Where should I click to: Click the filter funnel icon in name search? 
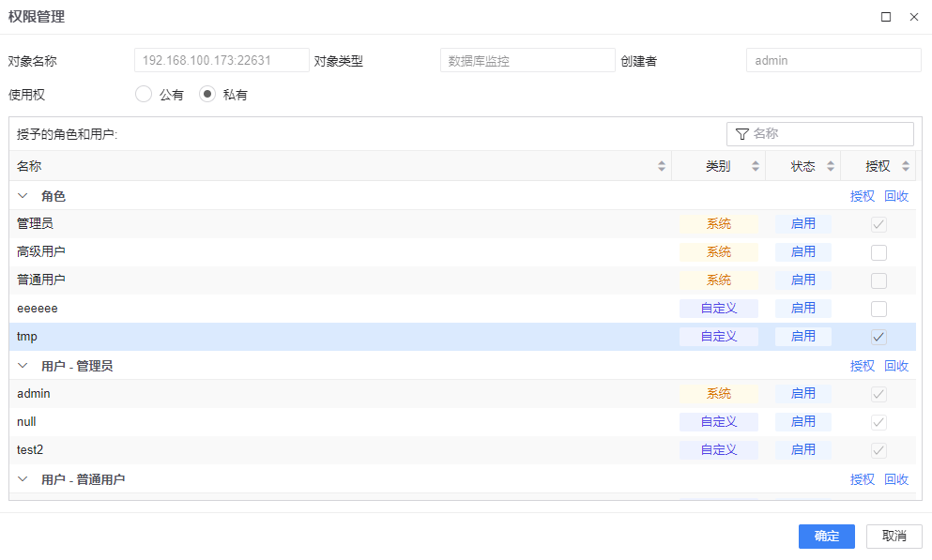tap(741, 134)
